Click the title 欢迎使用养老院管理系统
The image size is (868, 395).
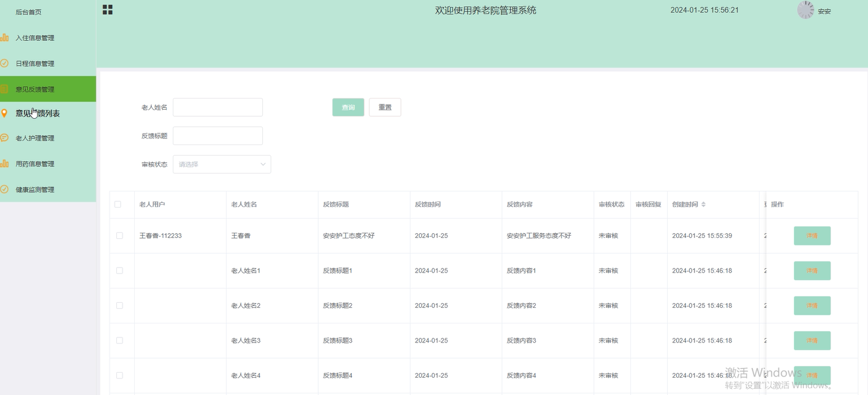(x=485, y=10)
